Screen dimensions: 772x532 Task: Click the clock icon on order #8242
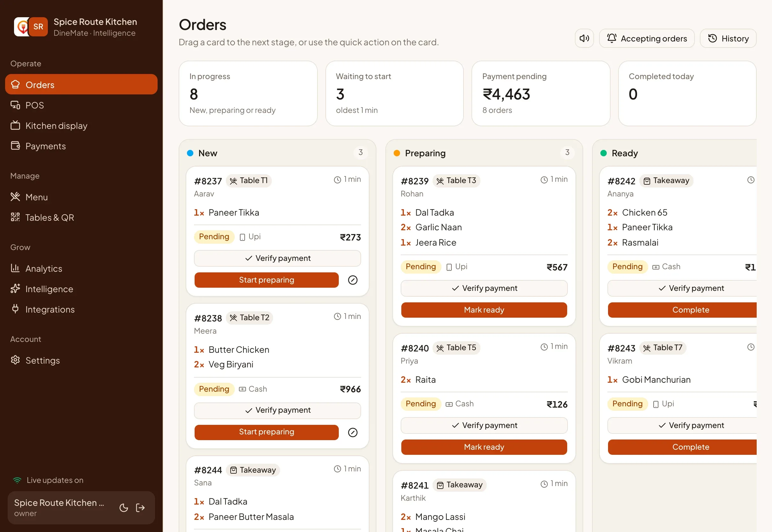[x=751, y=180]
